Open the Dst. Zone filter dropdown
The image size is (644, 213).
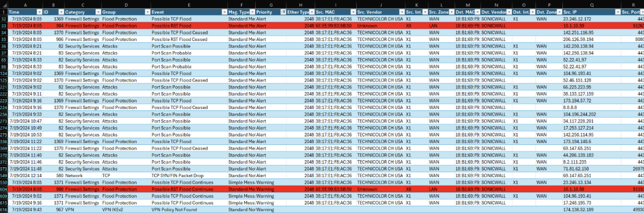[x=559, y=12]
